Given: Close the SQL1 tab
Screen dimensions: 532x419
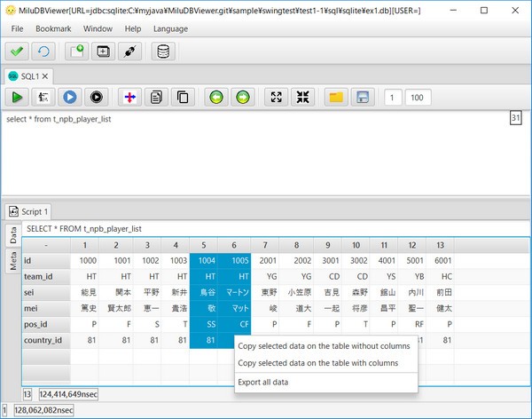Looking at the screenshot, I should [x=46, y=75].
